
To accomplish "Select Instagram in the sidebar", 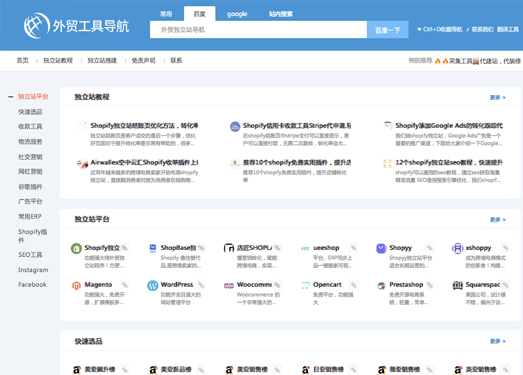I will click(x=33, y=270).
